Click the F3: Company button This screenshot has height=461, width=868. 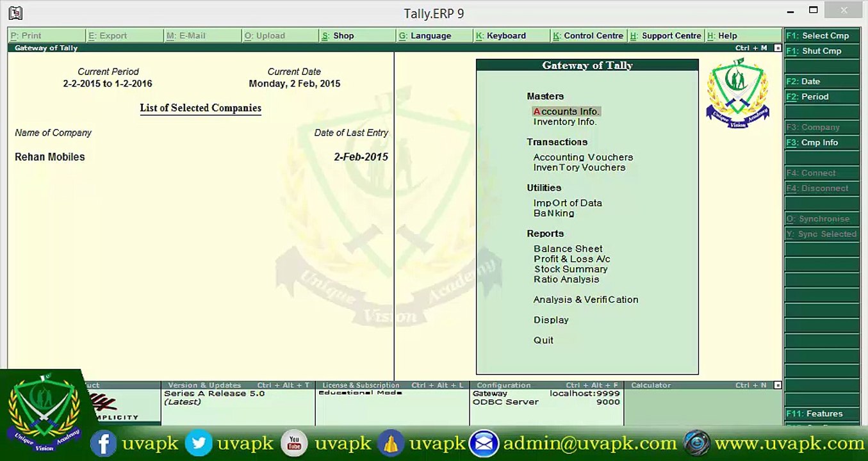pos(822,127)
